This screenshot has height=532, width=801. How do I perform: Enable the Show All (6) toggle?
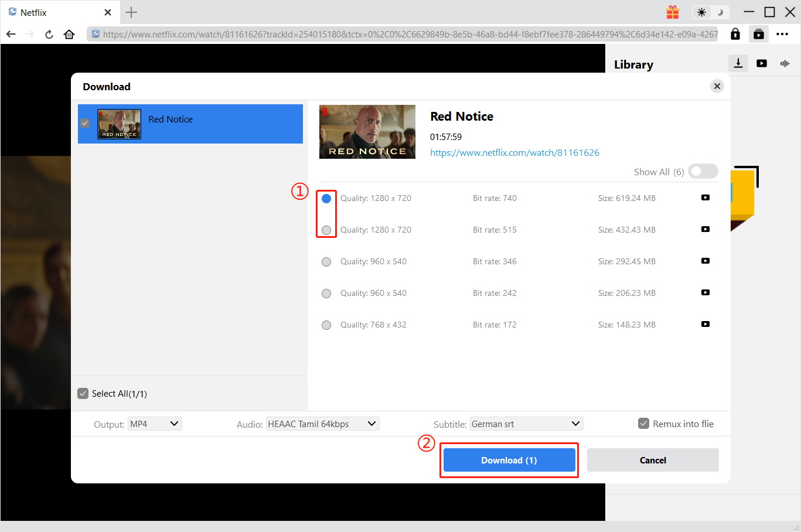[703, 171]
